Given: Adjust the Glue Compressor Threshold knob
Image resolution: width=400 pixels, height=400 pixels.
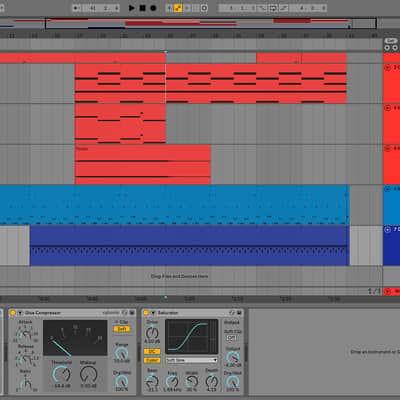Looking at the screenshot, I should (62, 374).
